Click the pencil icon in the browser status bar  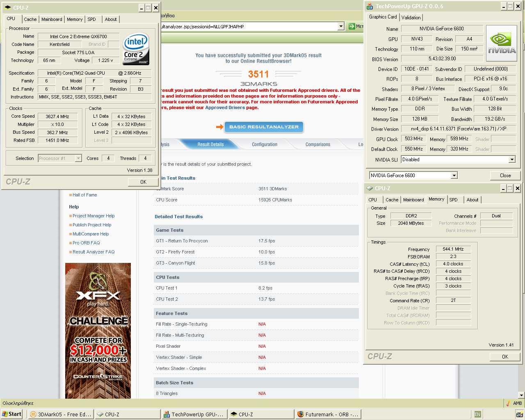click(x=508, y=403)
